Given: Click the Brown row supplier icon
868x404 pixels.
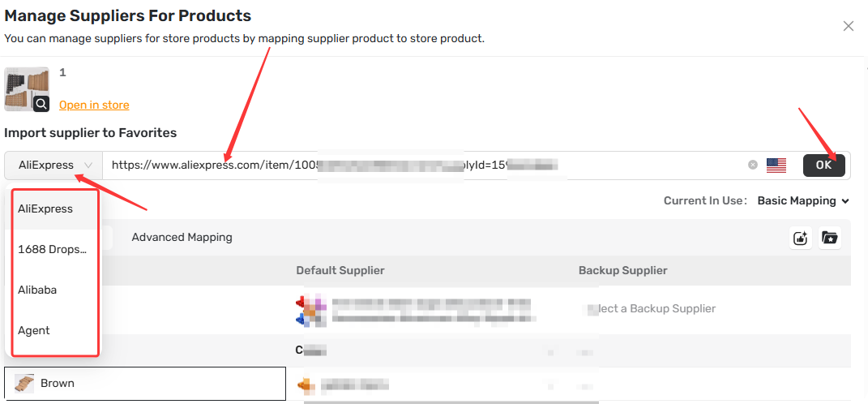Looking at the screenshot, I should tap(306, 385).
